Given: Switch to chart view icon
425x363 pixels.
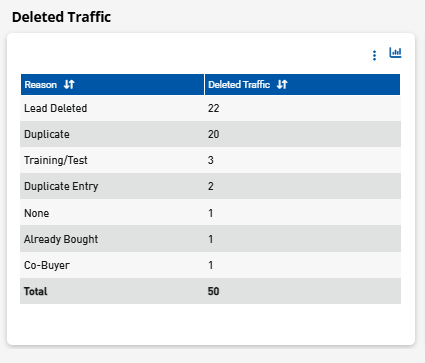Looking at the screenshot, I should (x=395, y=53).
